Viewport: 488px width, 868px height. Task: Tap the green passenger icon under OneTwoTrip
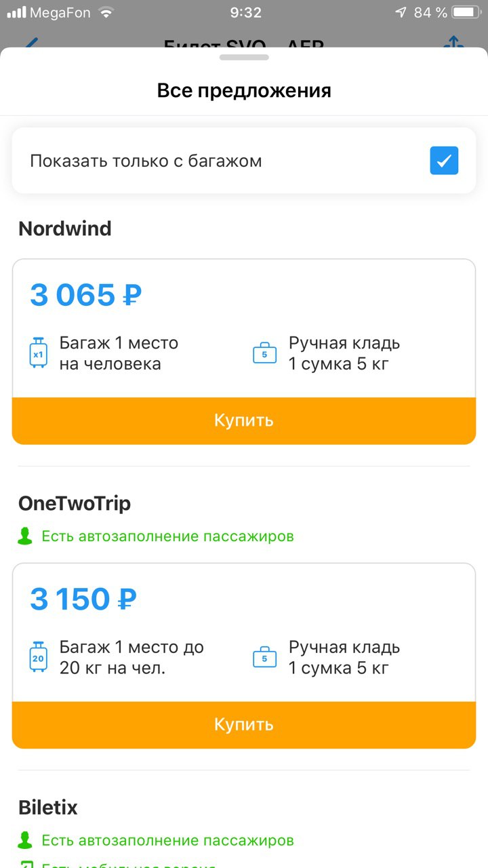pos(25,536)
